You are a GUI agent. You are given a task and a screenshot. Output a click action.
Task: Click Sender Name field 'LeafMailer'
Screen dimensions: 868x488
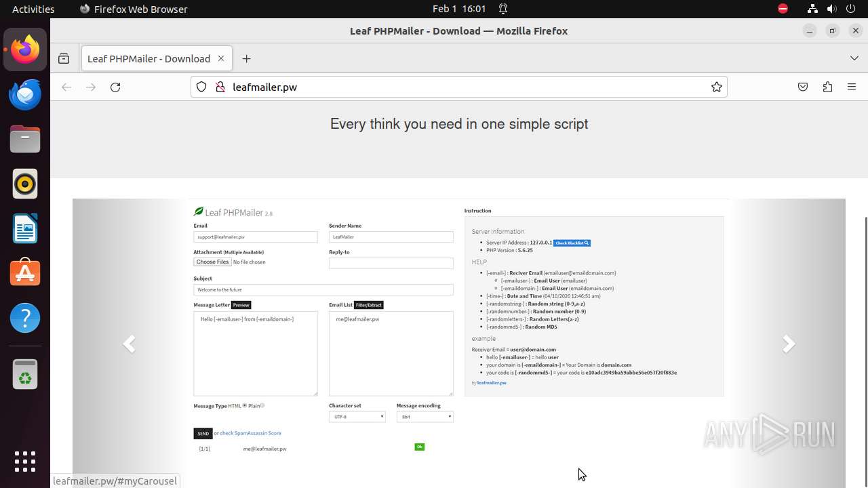391,237
